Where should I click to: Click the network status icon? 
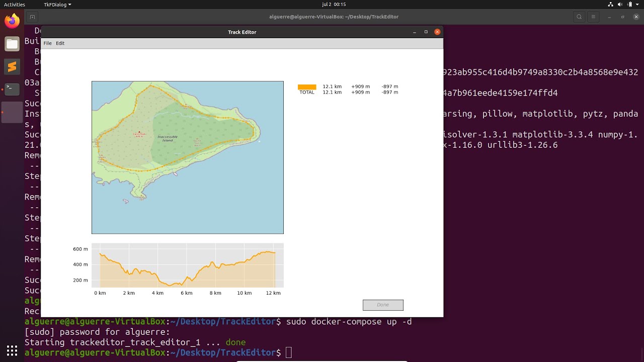click(611, 5)
